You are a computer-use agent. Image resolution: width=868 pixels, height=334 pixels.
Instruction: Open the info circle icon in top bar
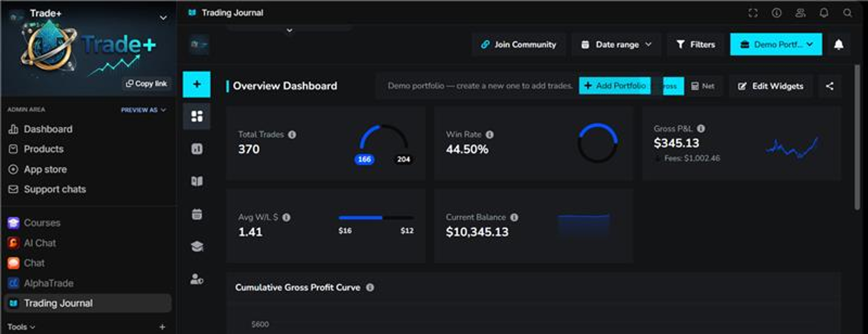[776, 13]
